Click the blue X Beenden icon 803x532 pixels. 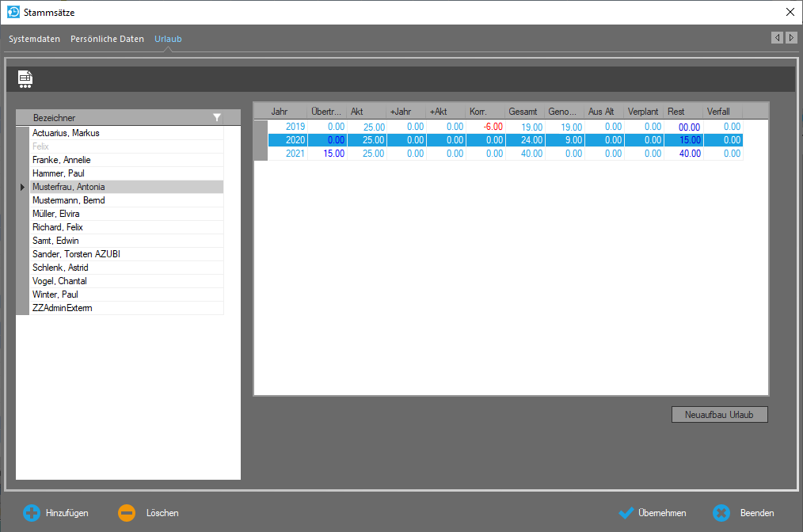coord(721,513)
